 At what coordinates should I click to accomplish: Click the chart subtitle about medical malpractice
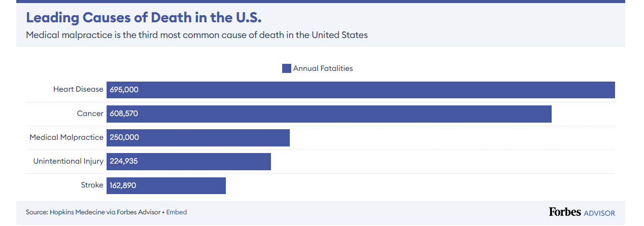[196, 35]
